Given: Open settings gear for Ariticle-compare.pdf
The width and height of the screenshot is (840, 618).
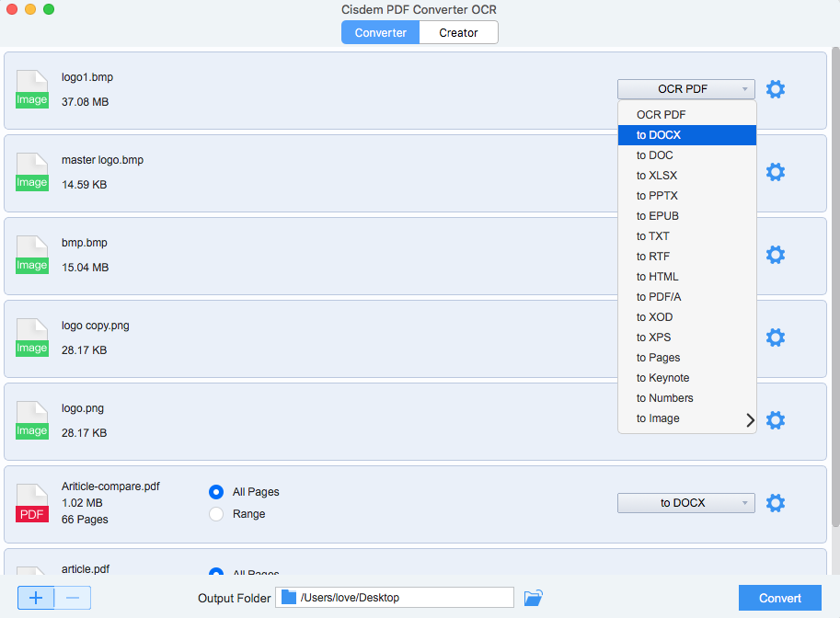Looking at the screenshot, I should (x=776, y=503).
